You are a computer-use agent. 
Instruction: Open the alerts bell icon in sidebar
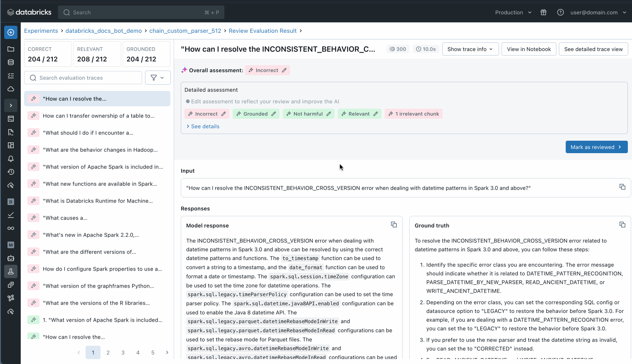click(x=11, y=159)
